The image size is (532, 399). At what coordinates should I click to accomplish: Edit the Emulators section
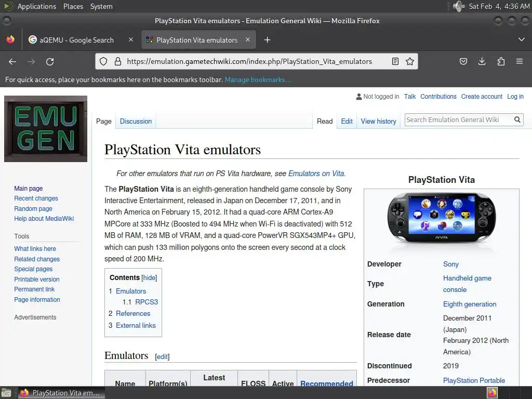(162, 356)
